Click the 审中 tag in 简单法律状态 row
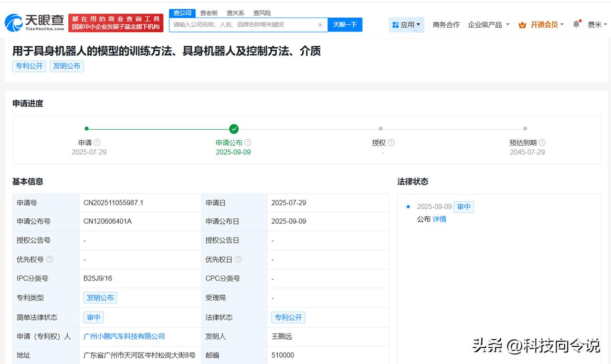The width and height of the screenshot is (611, 364). pos(94,317)
